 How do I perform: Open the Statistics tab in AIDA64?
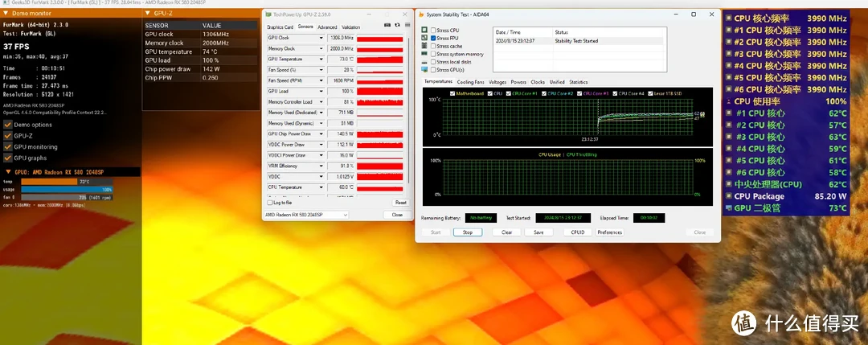coord(579,82)
